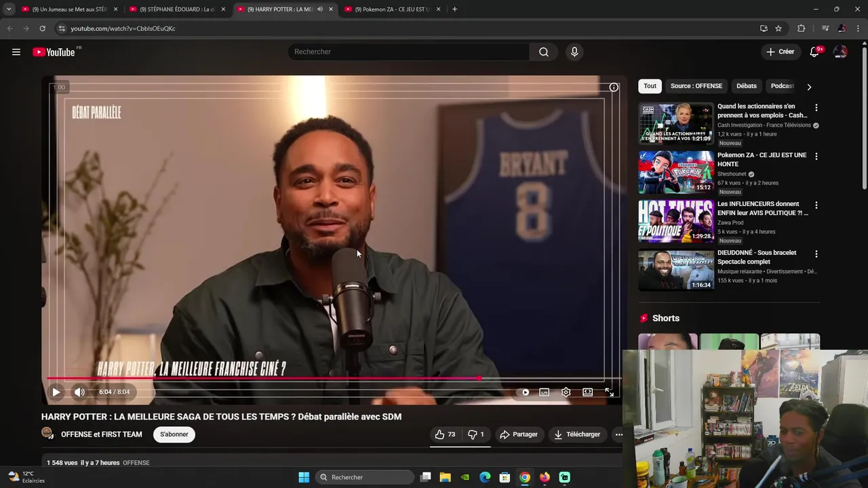868x488 pixels.
Task: Bookmark this page with star icon
Action: [778, 28]
